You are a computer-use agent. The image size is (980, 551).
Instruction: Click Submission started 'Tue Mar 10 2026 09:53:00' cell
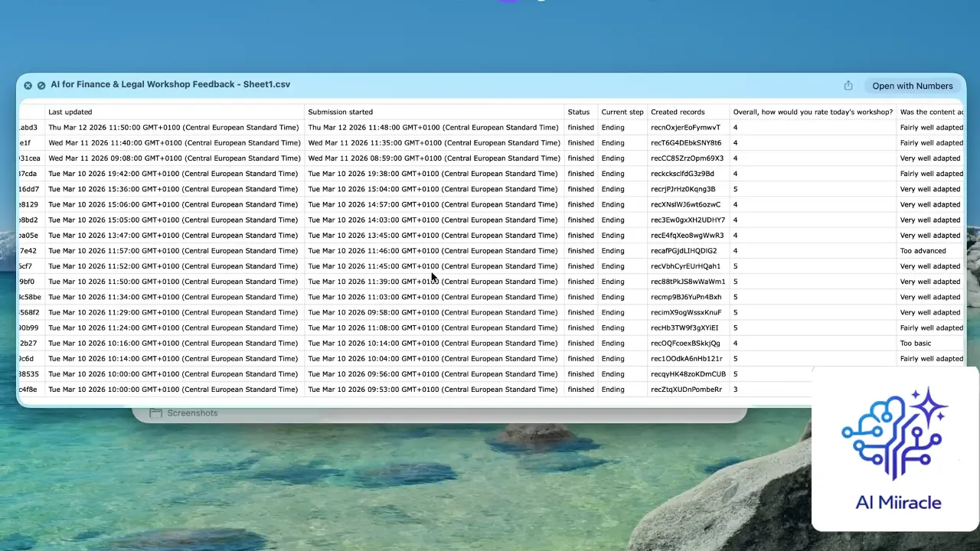click(433, 390)
